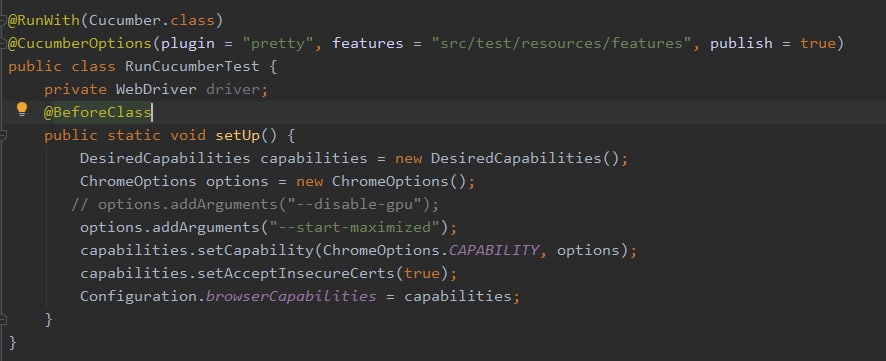Click the features parameter name
This screenshot has width=886, height=361.
367,44
